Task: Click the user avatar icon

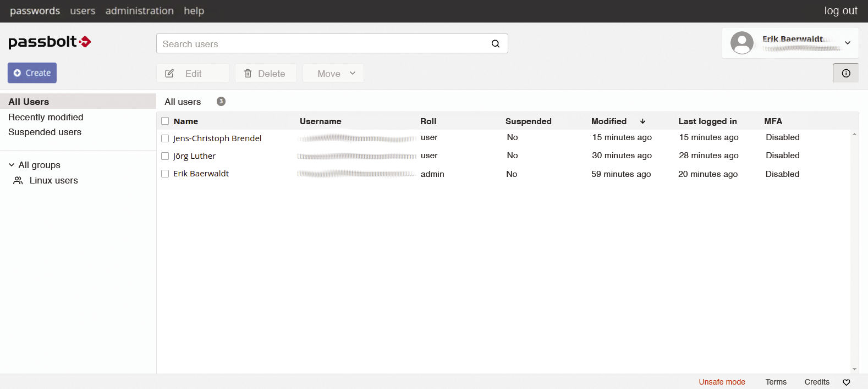Action: click(742, 43)
